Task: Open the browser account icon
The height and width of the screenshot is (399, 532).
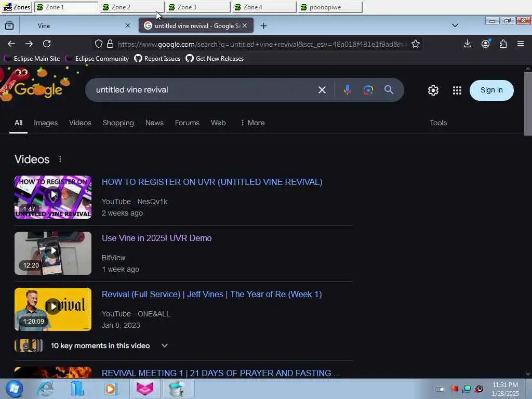Action: pyautogui.click(x=486, y=44)
